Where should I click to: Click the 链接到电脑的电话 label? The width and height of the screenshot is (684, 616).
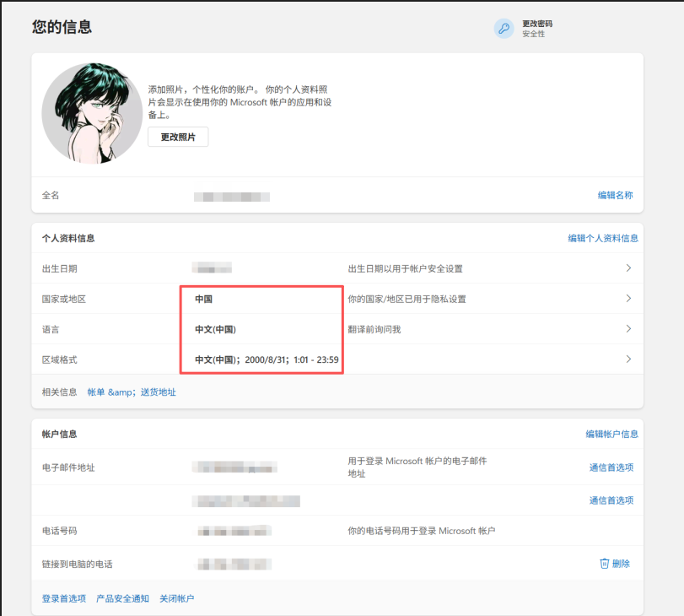click(x=77, y=564)
